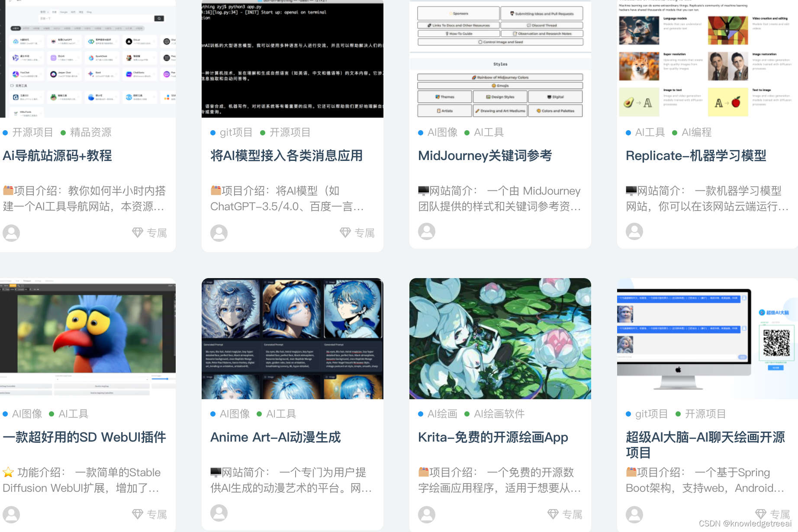This screenshot has height=532, width=798.
Task: Open author avatar on Anime Art-AI动漫生成 card
Action: pos(219,513)
